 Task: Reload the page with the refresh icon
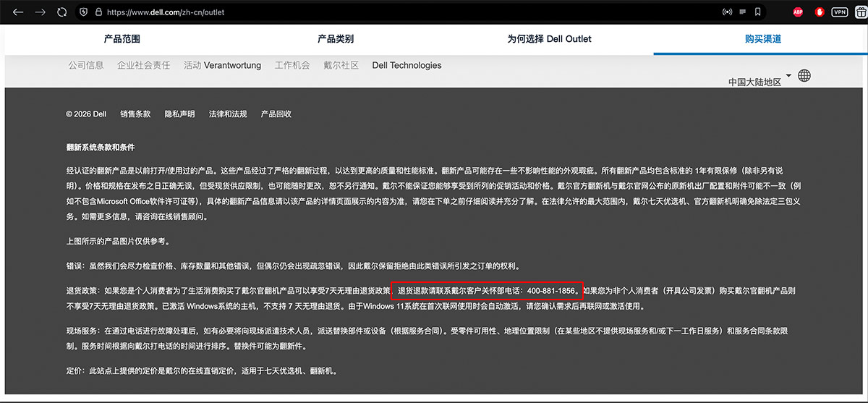[x=61, y=12]
